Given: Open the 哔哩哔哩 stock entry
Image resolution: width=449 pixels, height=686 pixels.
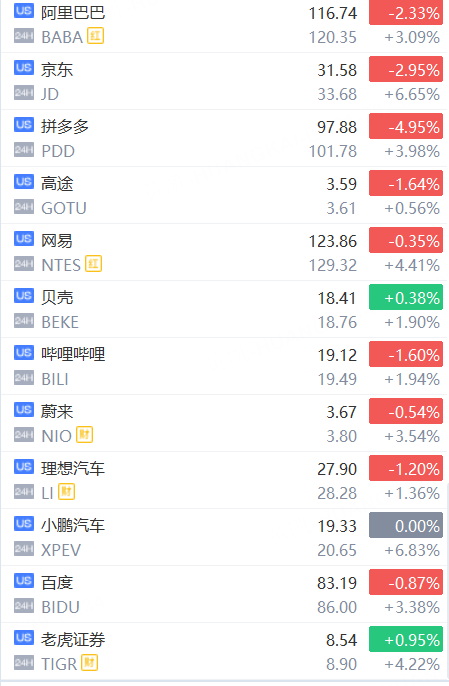Looking at the screenshot, I should (224, 366).
